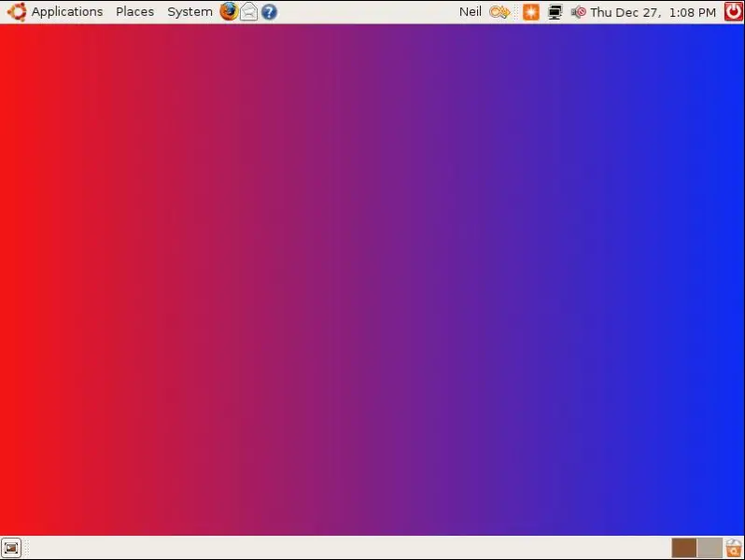745x560 pixels.
Task: Open the Trash icon in the bottom panel
Action: tap(734, 548)
